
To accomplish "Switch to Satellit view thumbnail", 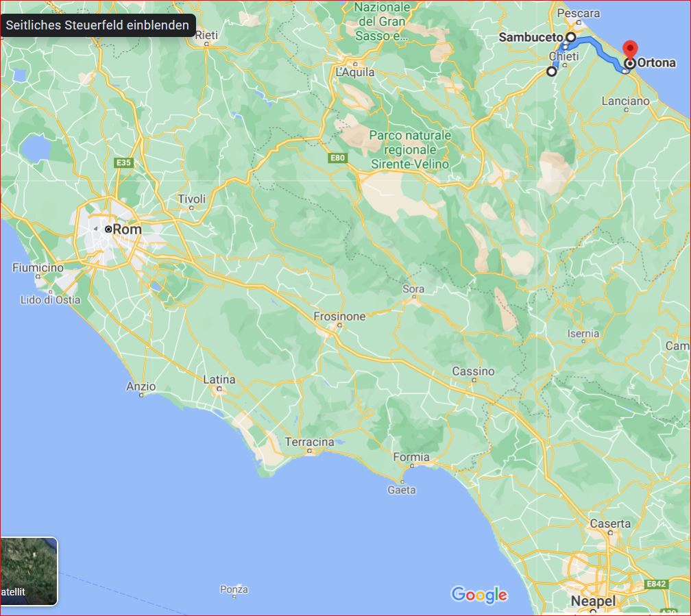I will [x=28, y=571].
